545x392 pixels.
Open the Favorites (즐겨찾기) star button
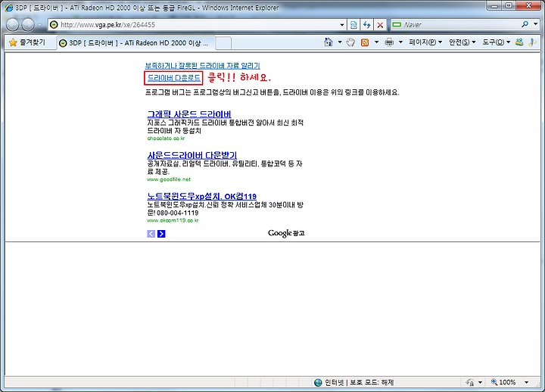coord(27,42)
